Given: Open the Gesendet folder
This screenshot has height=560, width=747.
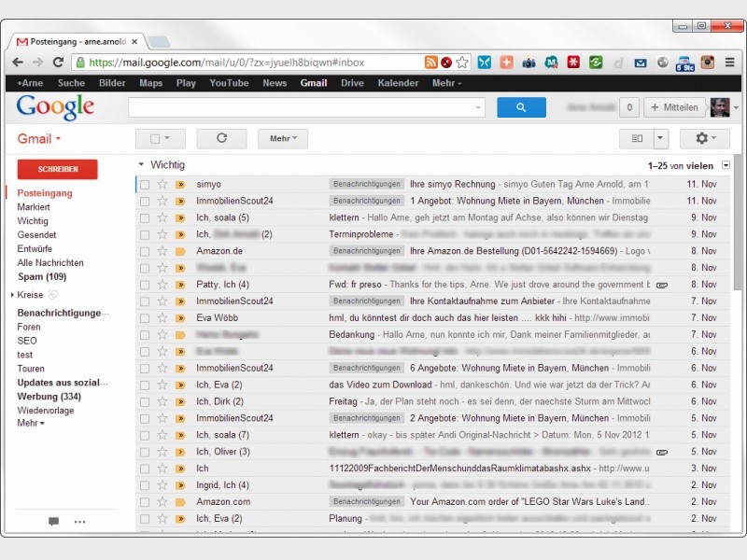Looking at the screenshot, I should 36,235.
